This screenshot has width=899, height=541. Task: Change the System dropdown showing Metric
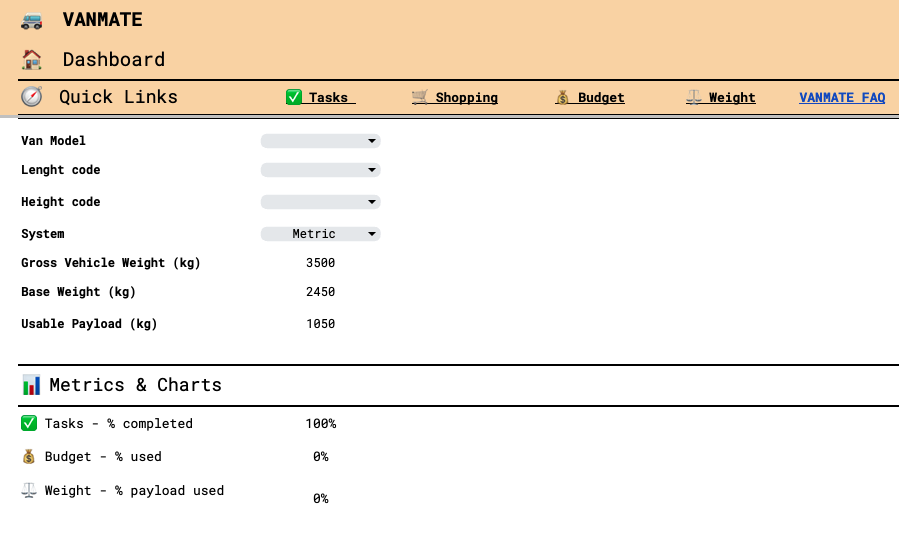click(x=320, y=234)
